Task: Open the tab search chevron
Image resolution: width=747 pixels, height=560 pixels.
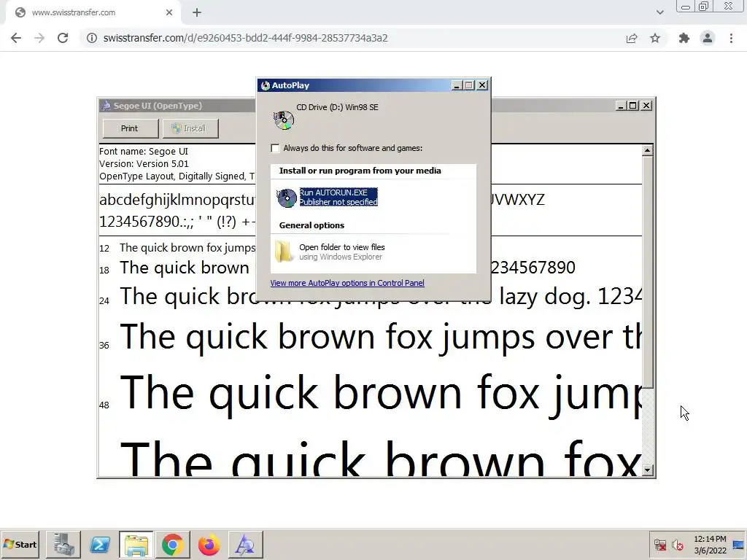Action: (x=659, y=12)
